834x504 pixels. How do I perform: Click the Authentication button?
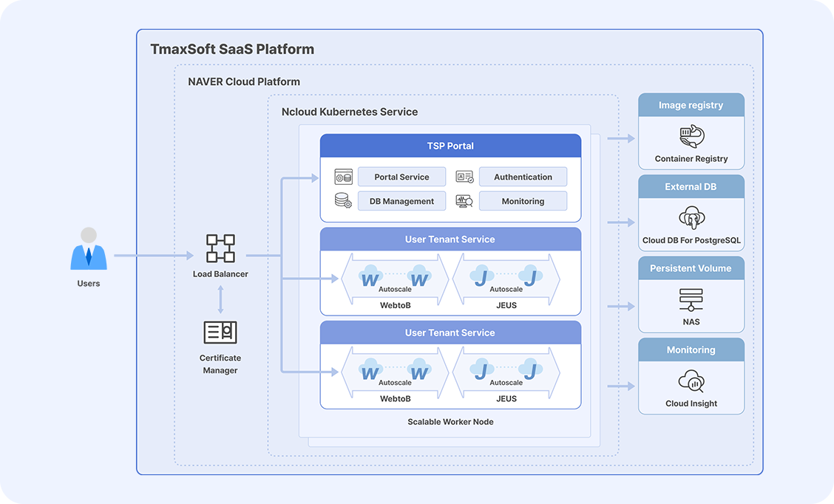pyautogui.click(x=523, y=177)
